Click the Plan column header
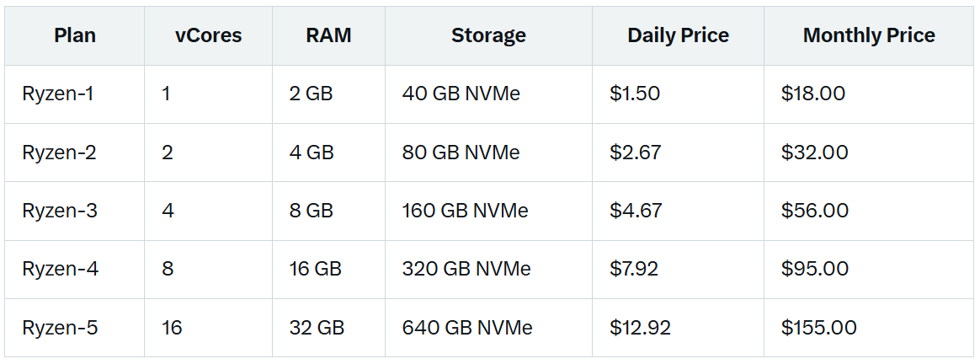 pyautogui.click(x=74, y=35)
